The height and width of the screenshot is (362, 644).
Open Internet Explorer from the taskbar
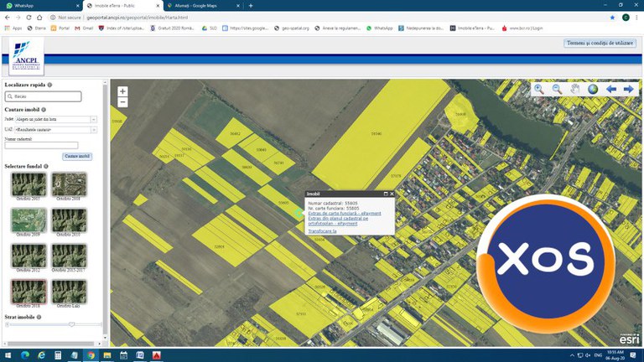[41, 355]
